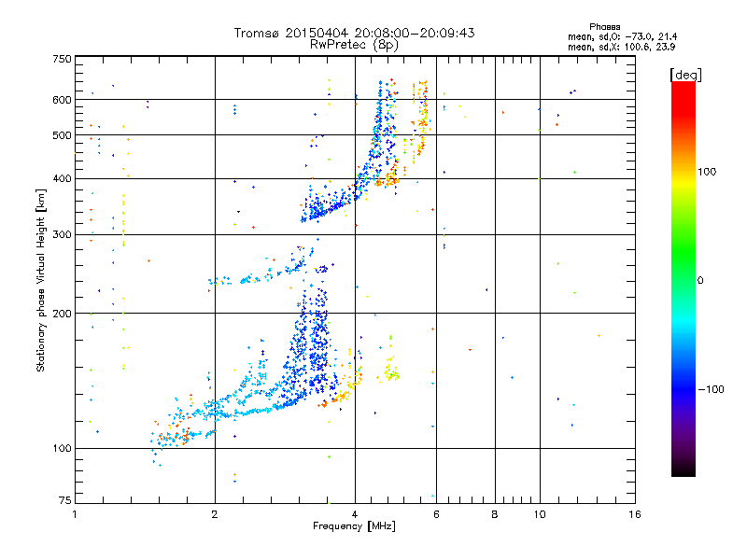The width and height of the screenshot is (747, 560).
Task: Click colorbar tick label '100'
Action: point(707,172)
